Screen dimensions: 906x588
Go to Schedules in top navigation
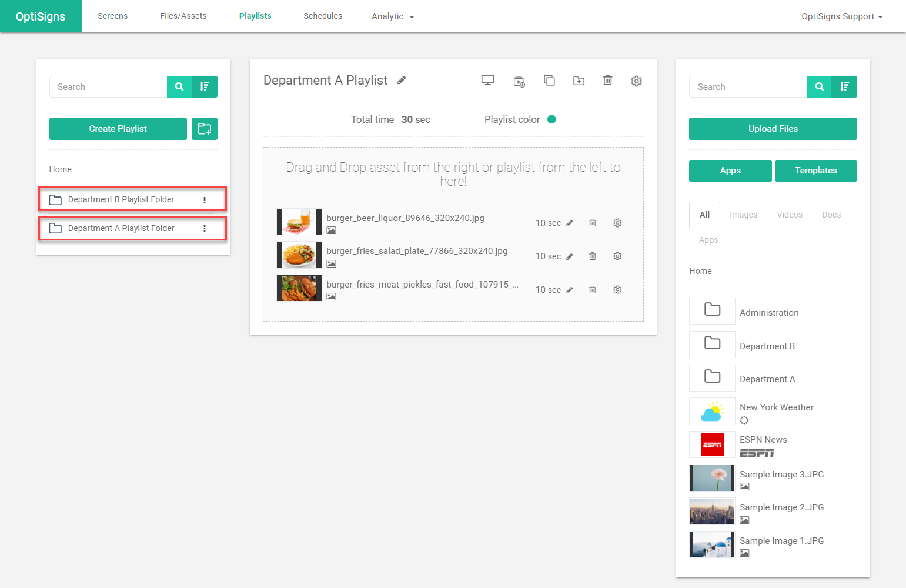[323, 16]
